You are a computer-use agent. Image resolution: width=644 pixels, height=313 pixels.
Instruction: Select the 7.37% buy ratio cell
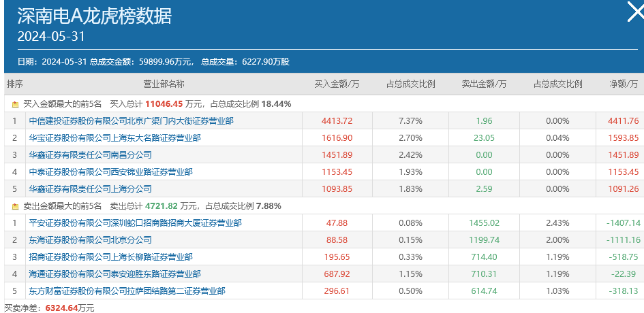tap(410, 121)
